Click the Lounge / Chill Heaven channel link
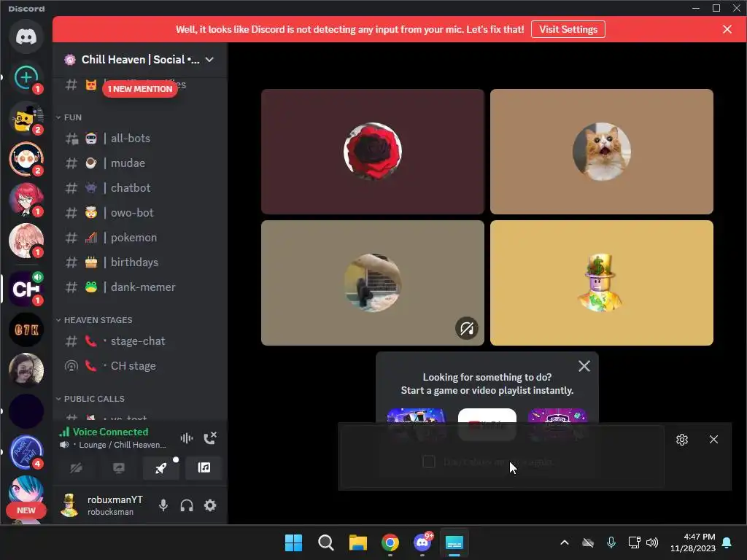Viewport: 747px width, 560px height. 123,446
